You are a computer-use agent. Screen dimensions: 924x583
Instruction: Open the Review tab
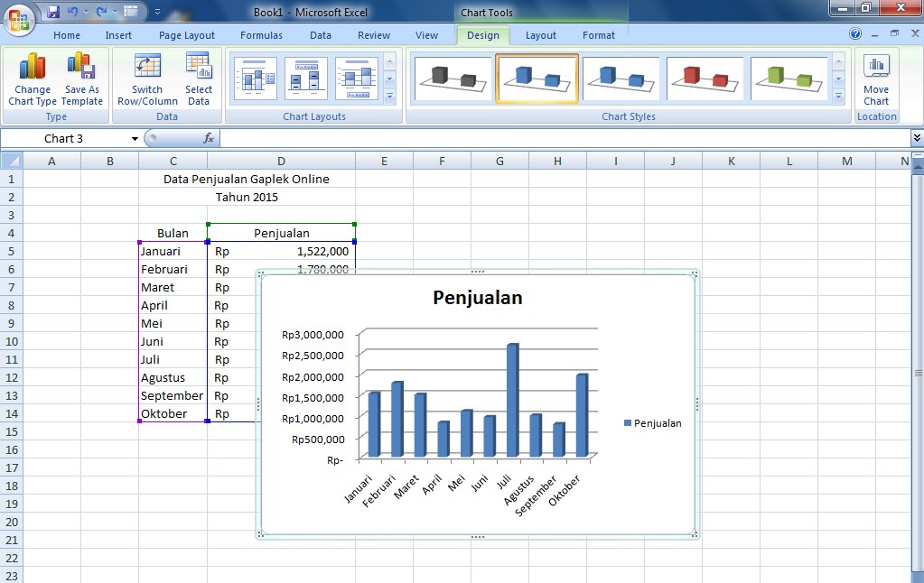pos(374,35)
